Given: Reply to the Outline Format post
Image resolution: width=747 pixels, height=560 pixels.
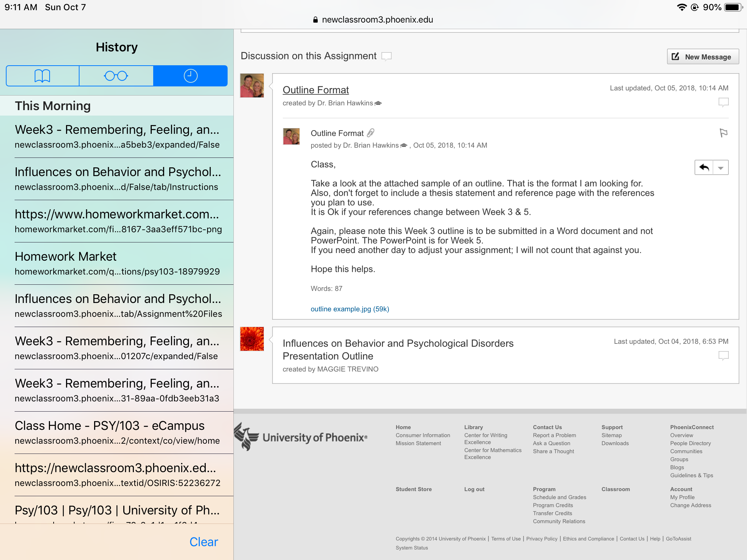Looking at the screenshot, I should tap(704, 167).
